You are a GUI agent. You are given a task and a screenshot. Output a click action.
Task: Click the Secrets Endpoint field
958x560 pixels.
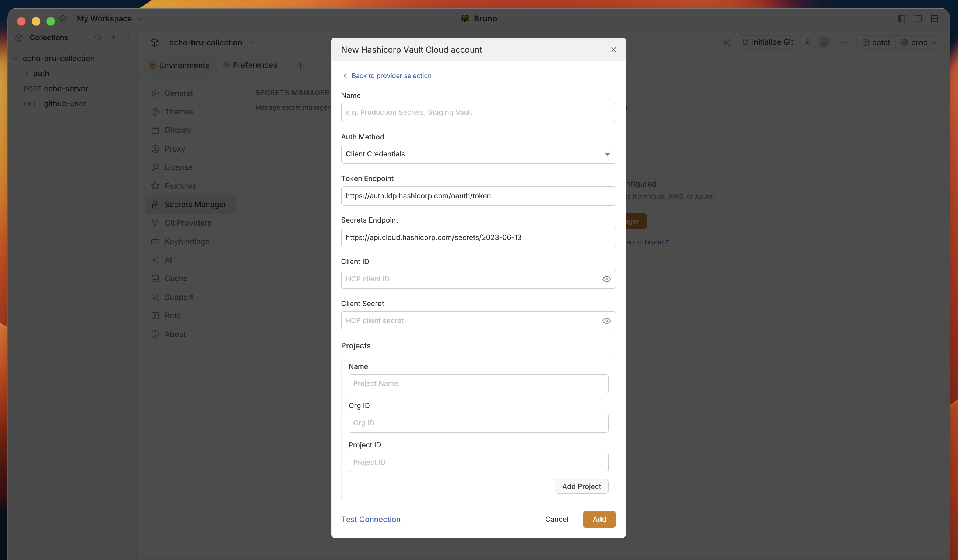point(478,237)
